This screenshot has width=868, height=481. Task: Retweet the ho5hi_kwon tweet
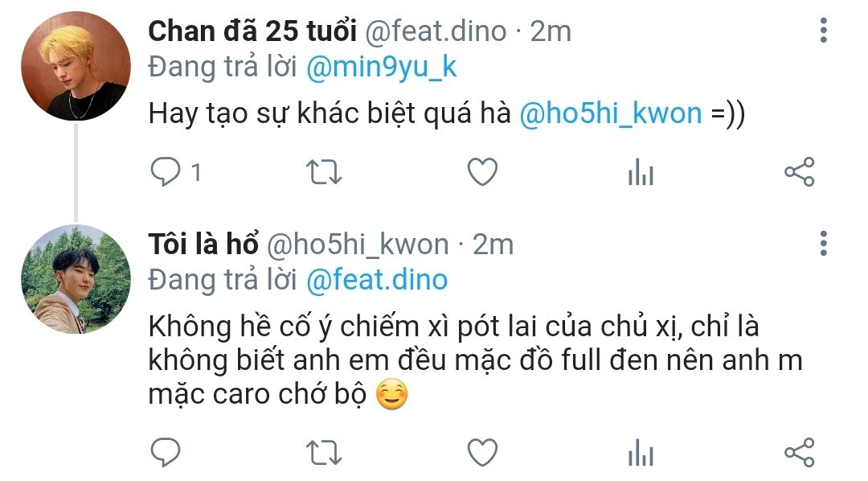tap(324, 453)
